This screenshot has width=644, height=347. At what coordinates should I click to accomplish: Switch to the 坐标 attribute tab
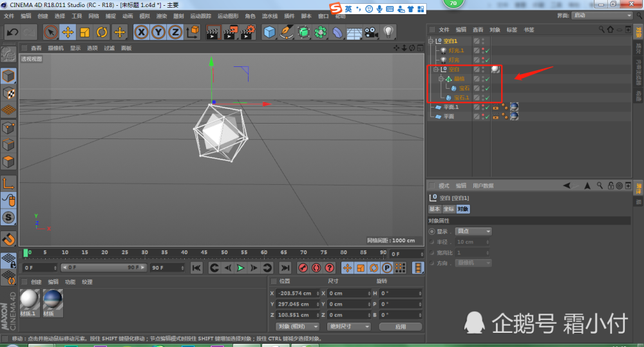click(x=448, y=209)
